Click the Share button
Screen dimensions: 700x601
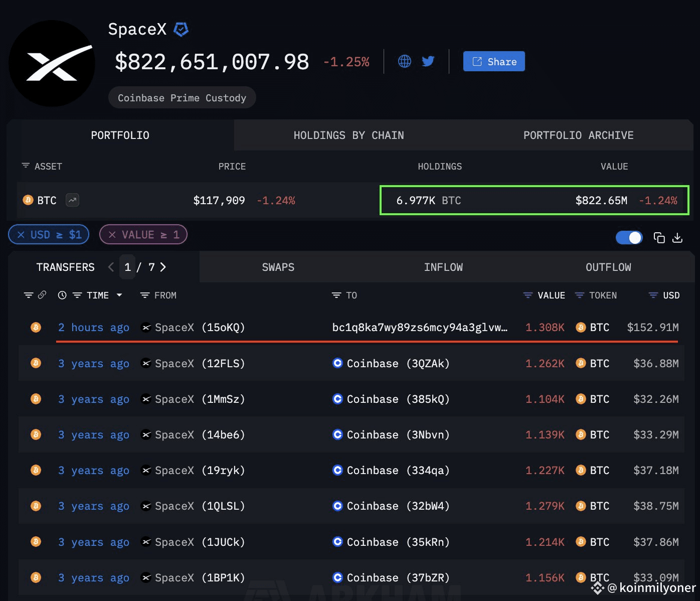494,61
